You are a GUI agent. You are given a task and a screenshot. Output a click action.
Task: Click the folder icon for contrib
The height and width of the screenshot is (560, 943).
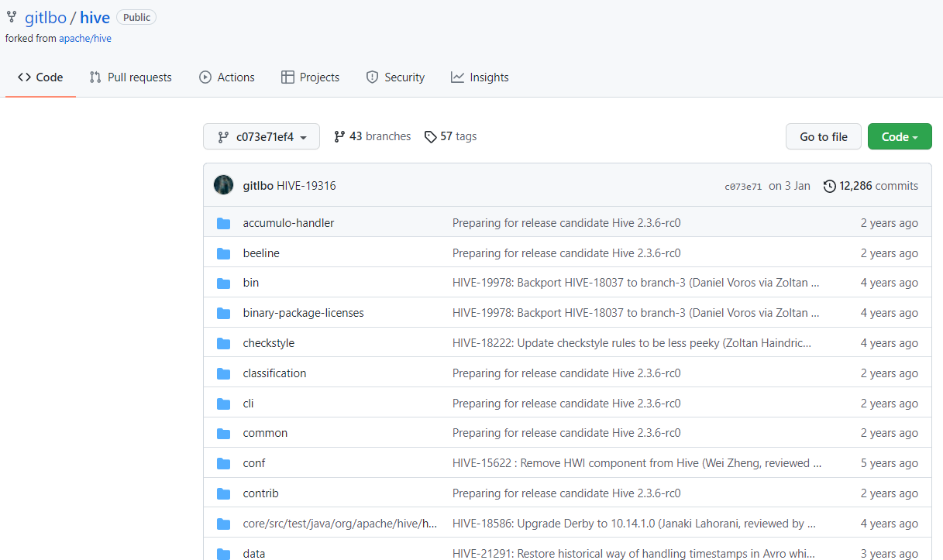(x=224, y=495)
